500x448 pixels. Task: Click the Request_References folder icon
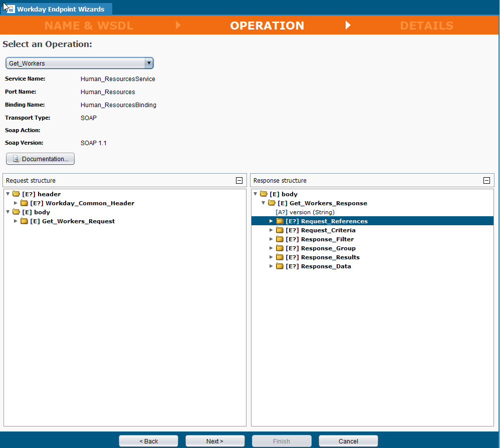[x=280, y=221]
